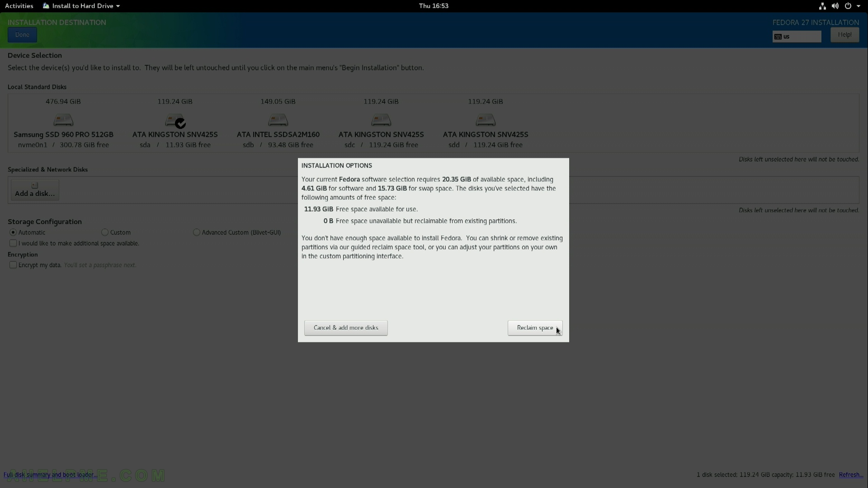Image resolution: width=868 pixels, height=488 pixels.
Task: Enable Encrypt my data checkbox
Action: coord(13,264)
